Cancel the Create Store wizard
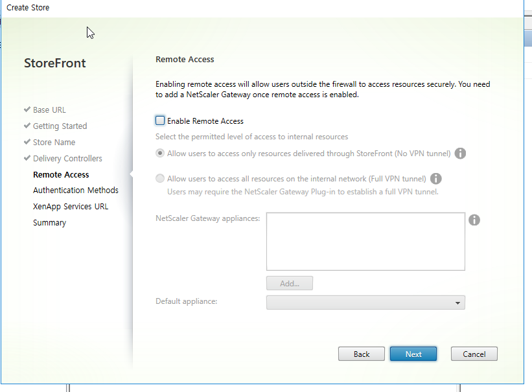Screen dimensions: 532x392 [x=474, y=354]
